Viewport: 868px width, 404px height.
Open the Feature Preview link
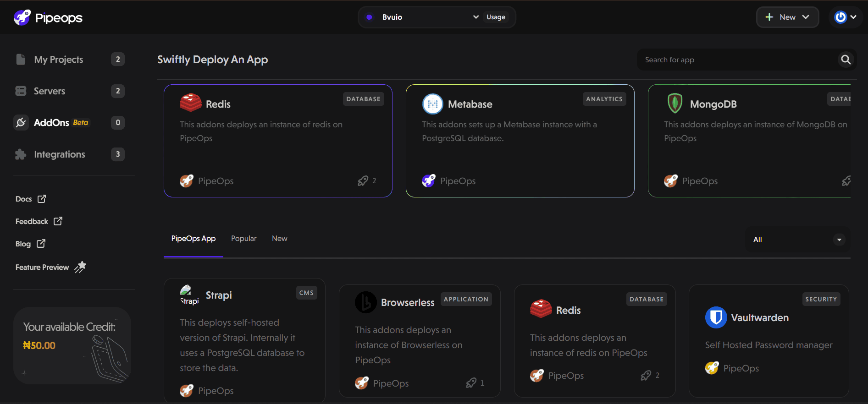[51, 267]
